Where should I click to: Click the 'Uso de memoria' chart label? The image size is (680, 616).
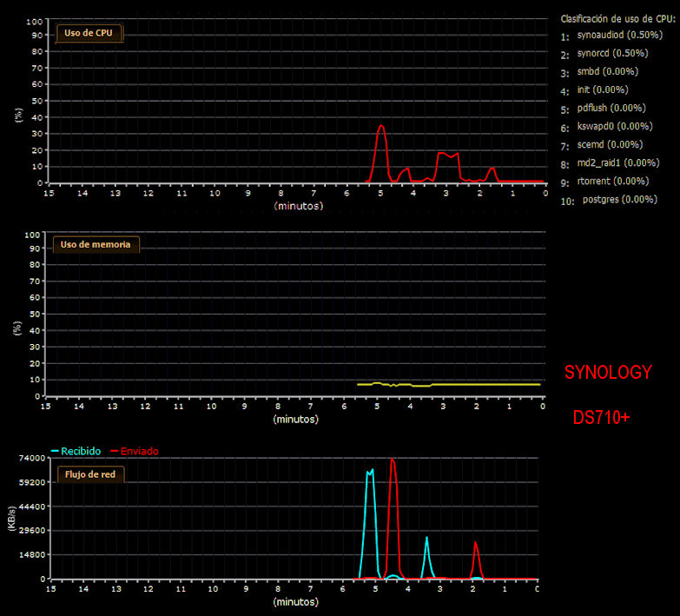coord(96,245)
